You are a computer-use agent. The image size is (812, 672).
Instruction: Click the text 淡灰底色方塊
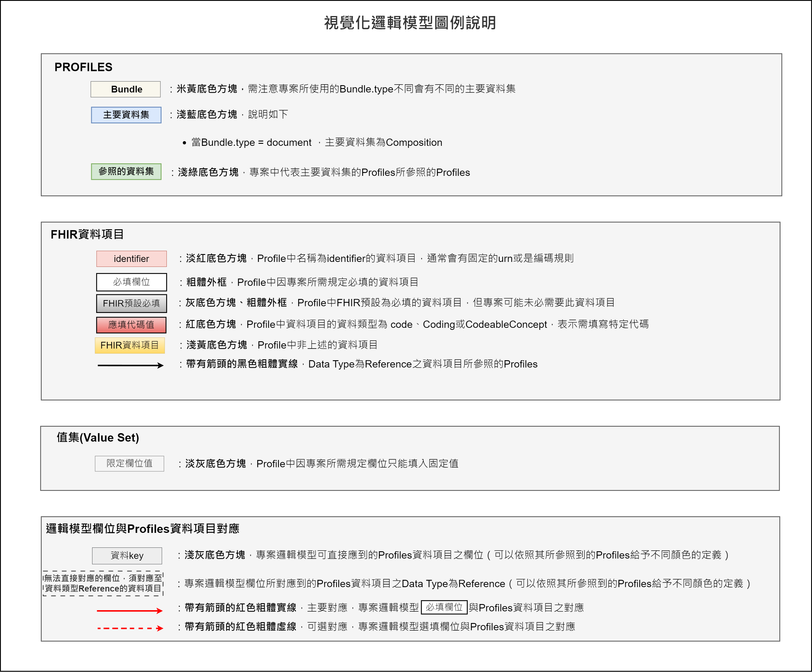(215, 463)
